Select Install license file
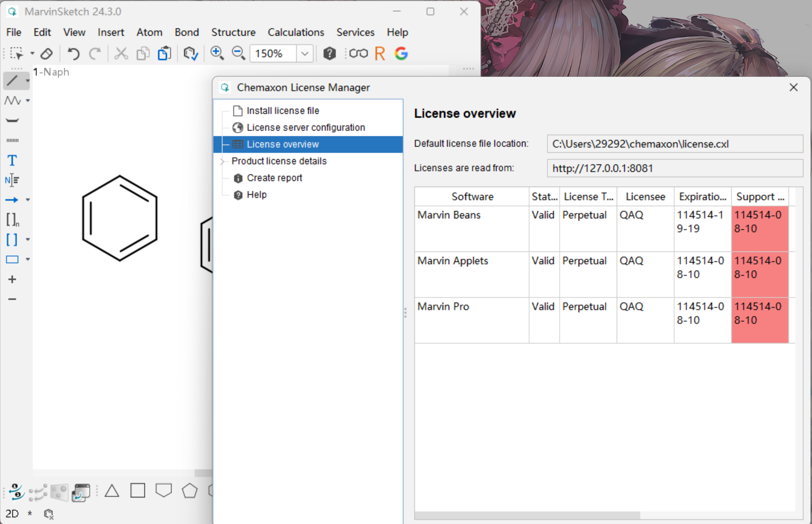 pos(282,110)
